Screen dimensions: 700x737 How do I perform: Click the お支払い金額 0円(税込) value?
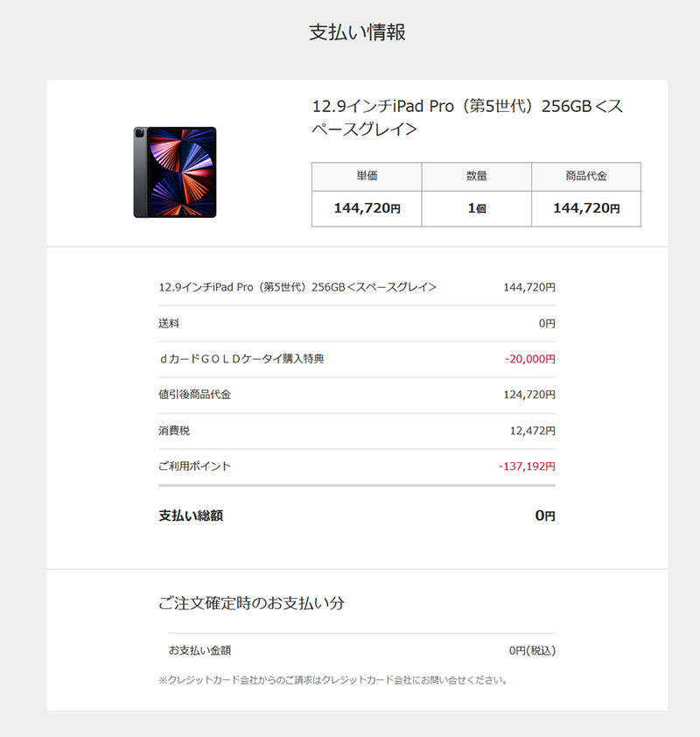(532, 650)
